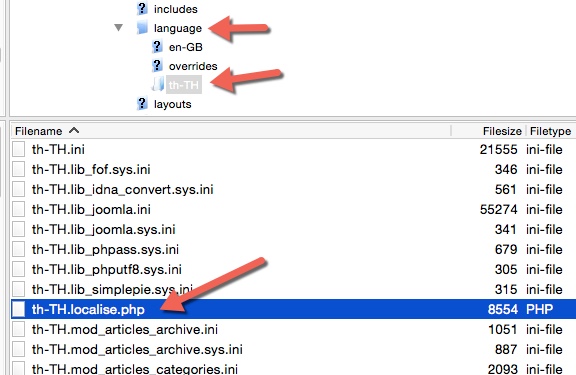
Task: Click the file icon of th-TH.lib_fof.sys.ini
Action: (18, 169)
